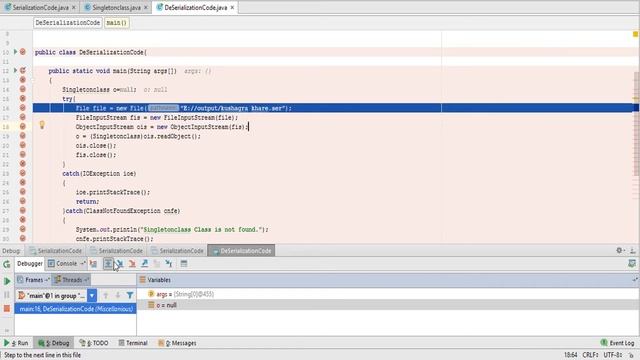Open Evaluate Expression calculator icon
The height and width of the screenshot is (360, 640).
(x=184, y=264)
